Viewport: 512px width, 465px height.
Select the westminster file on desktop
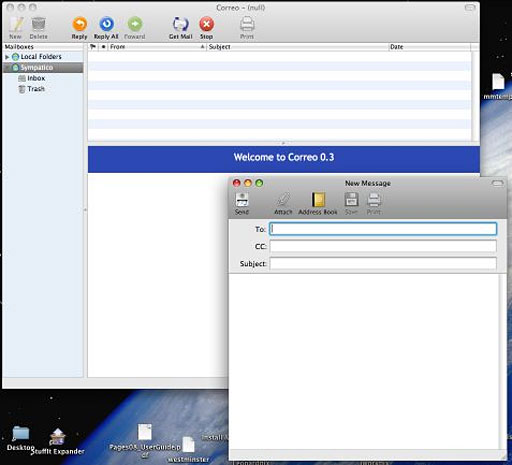[x=188, y=445]
